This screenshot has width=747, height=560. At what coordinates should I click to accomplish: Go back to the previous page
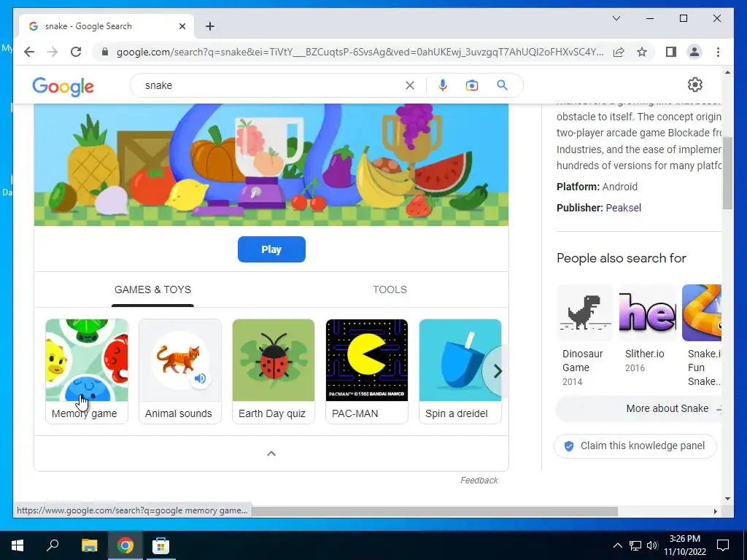coord(29,52)
